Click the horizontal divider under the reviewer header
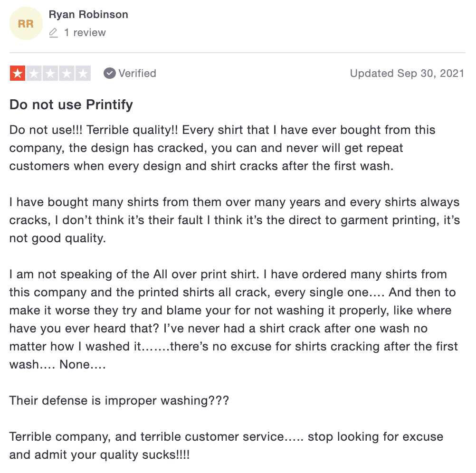The height and width of the screenshot is (473, 476). coord(238,53)
